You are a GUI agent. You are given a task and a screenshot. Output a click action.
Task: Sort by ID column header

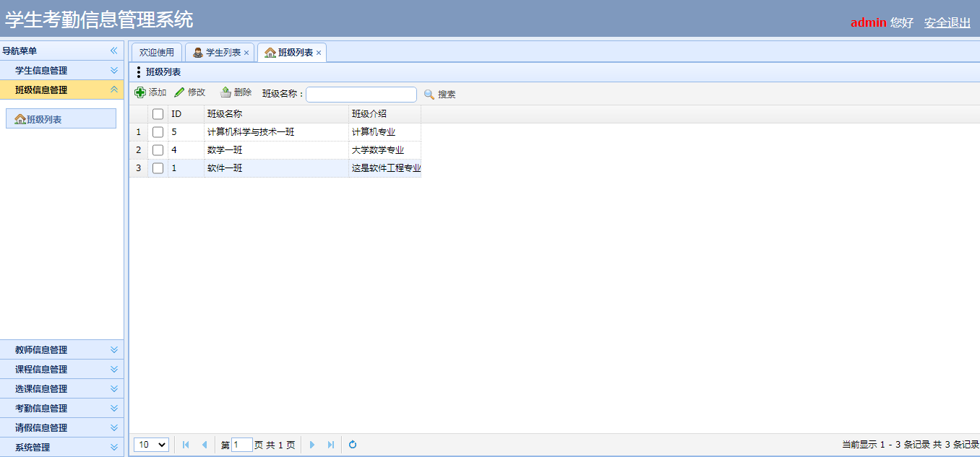tap(186, 114)
